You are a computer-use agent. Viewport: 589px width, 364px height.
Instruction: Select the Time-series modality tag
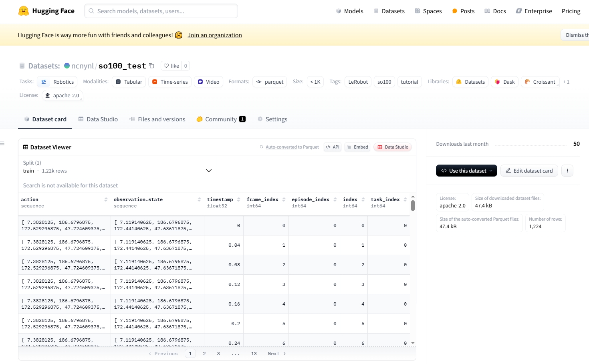[x=170, y=82]
